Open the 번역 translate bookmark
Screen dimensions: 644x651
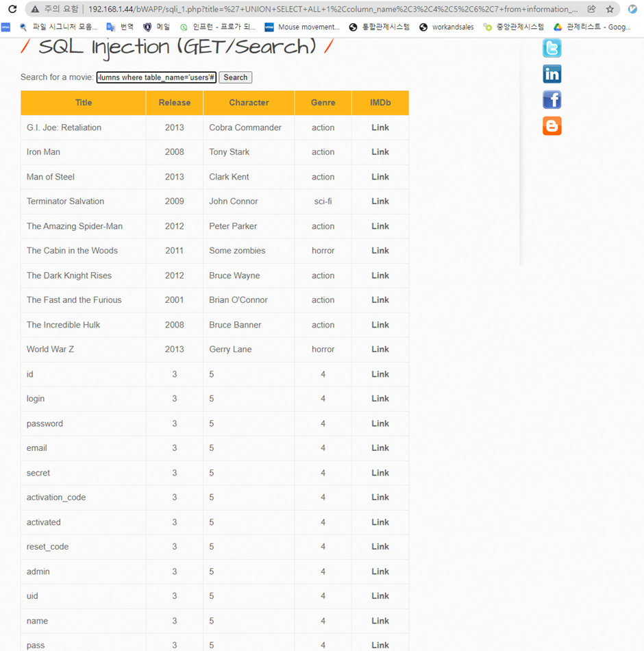coord(120,27)
